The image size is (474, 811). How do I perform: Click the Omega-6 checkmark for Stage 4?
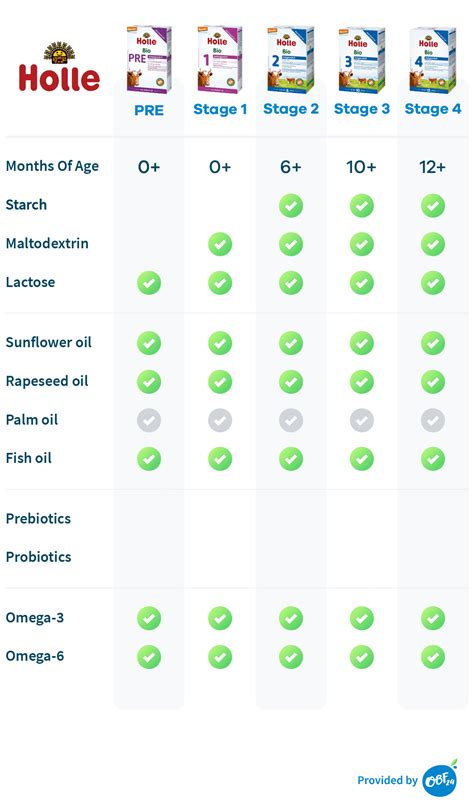(x=433, y=657)
